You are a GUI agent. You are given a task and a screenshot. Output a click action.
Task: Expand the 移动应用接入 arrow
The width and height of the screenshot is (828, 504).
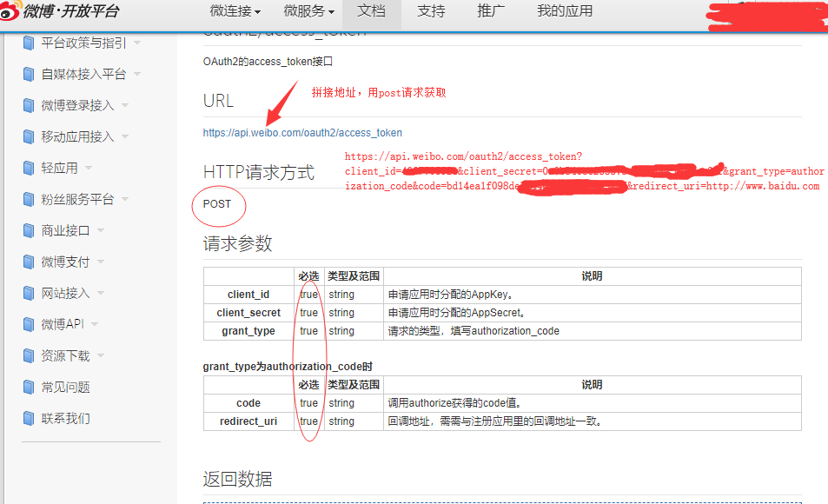(125, 136)
